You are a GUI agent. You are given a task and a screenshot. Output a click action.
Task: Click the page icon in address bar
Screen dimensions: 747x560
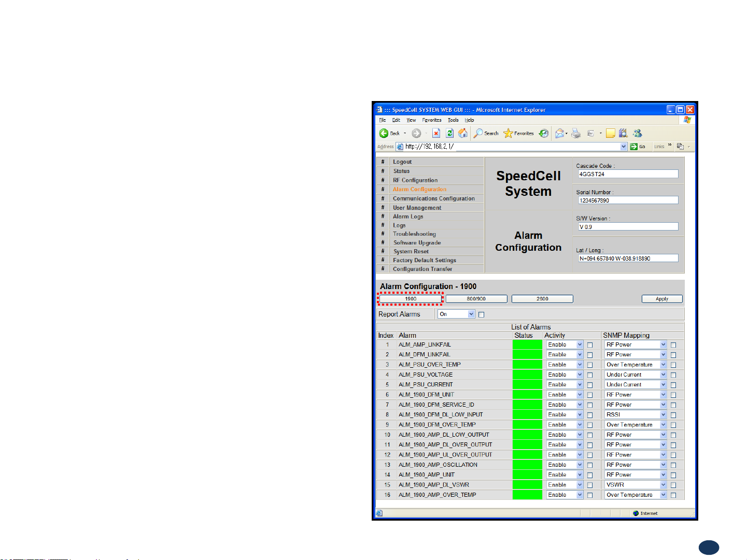(x=400, y=147)
